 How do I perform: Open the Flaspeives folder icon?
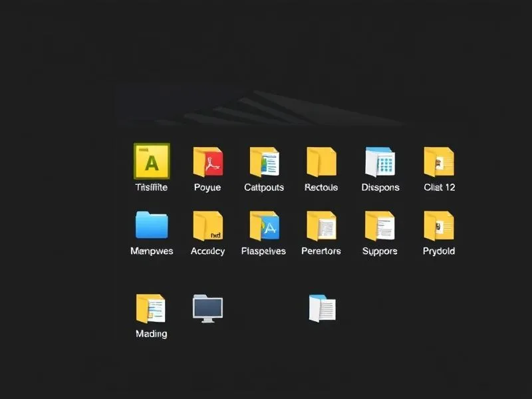(264, 225)
